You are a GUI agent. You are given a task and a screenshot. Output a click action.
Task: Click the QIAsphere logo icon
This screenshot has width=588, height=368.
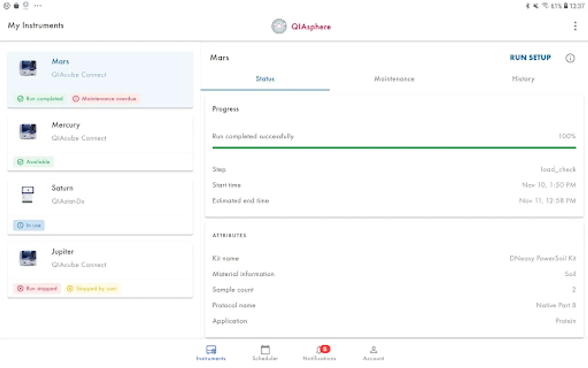point(279,27)
